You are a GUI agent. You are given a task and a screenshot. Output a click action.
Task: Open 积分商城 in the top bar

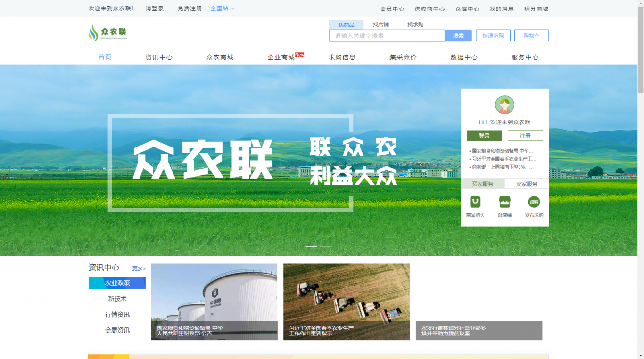(536, 8)
